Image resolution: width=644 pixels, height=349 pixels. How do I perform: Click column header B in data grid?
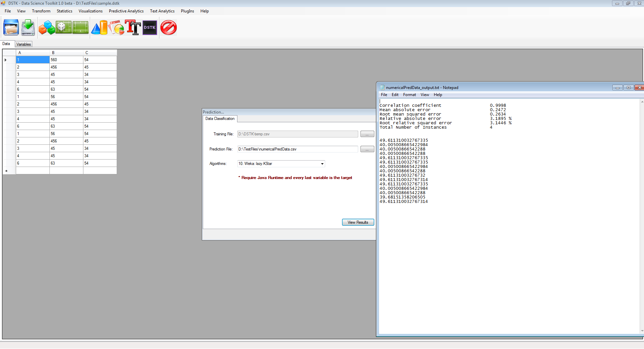point(66,53)
